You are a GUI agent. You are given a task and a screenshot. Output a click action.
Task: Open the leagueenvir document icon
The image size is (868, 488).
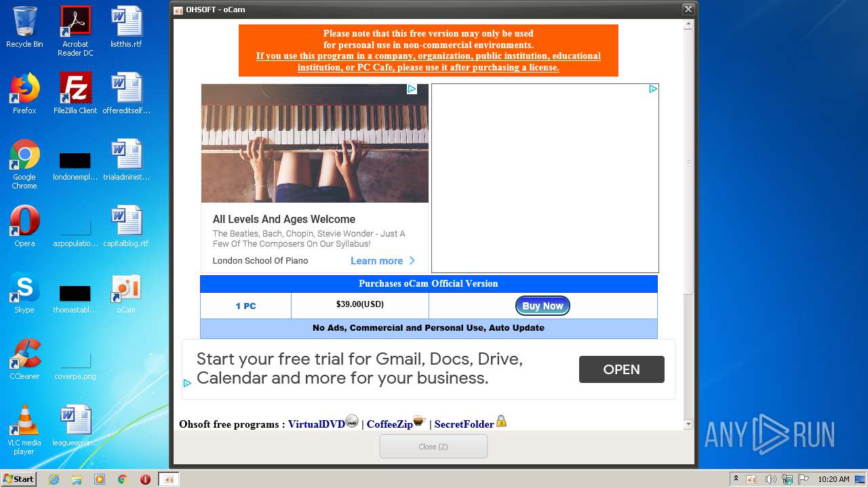click(75, 426)
